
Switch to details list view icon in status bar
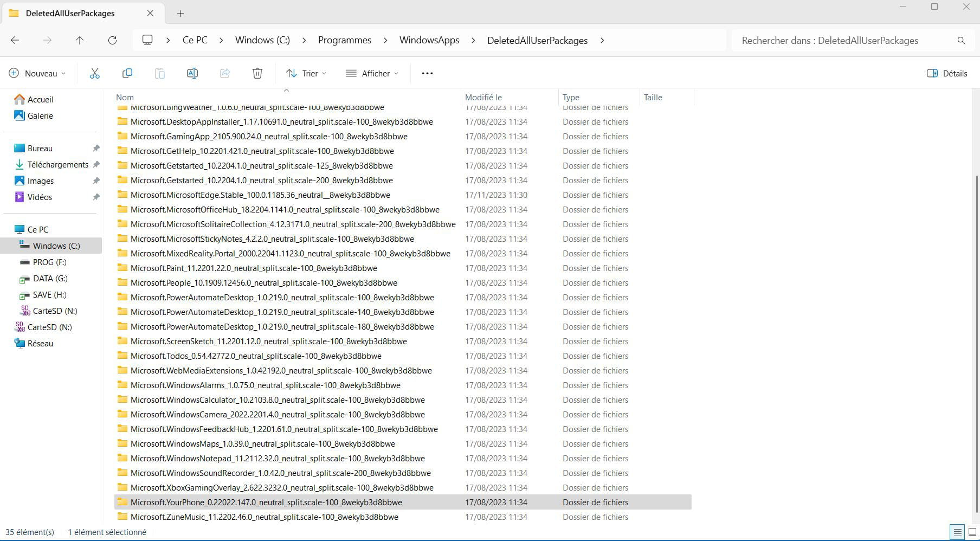[x=957, y=532]
